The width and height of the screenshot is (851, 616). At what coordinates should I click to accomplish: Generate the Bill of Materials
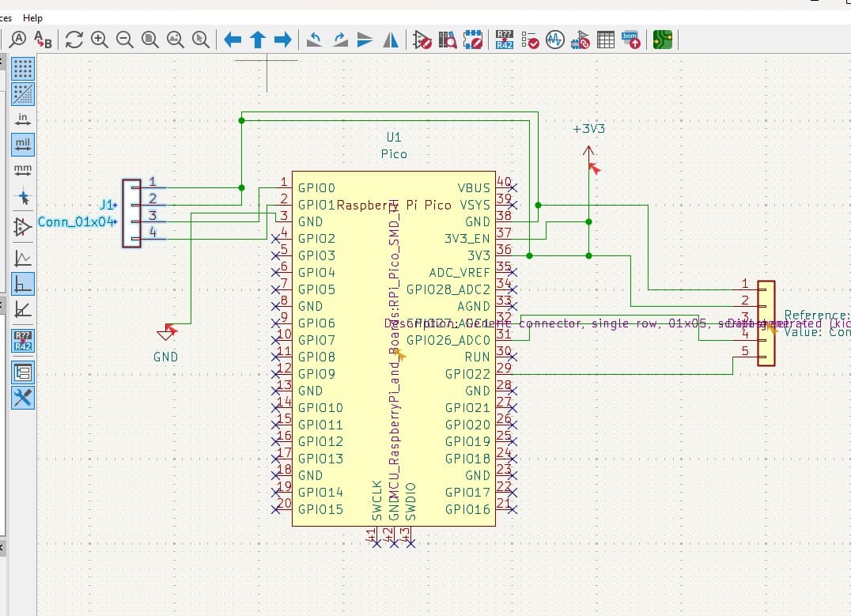click(631, 40)
